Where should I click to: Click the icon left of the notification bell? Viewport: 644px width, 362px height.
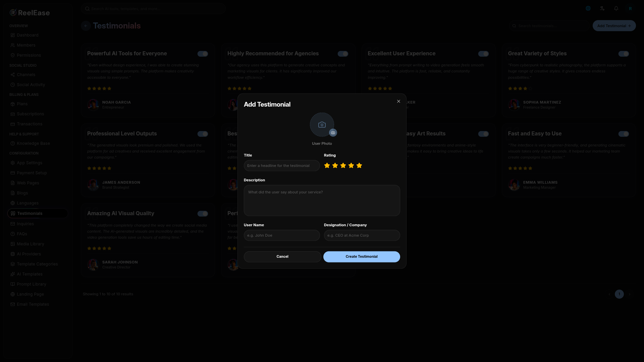(602, 8)
